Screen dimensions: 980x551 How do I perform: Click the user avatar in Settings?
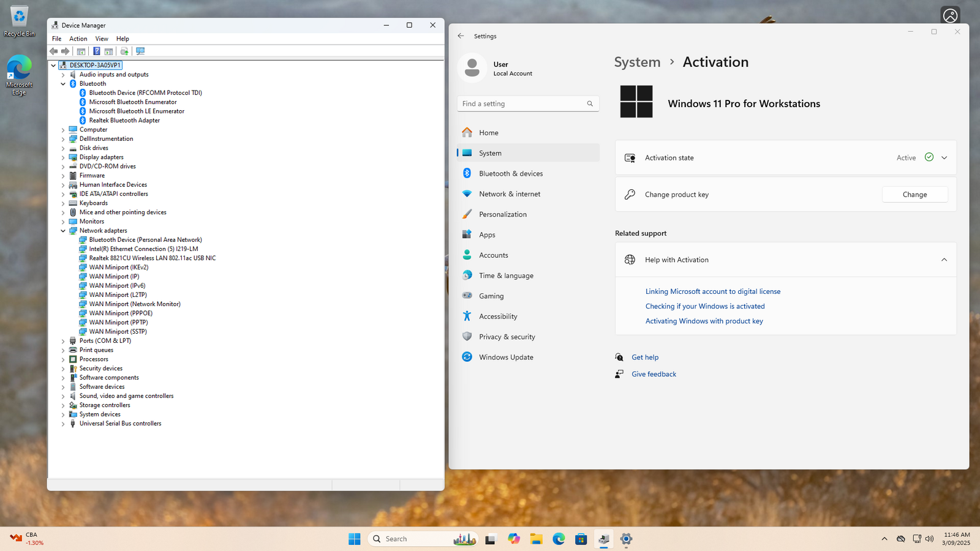[x=472, y=67]
